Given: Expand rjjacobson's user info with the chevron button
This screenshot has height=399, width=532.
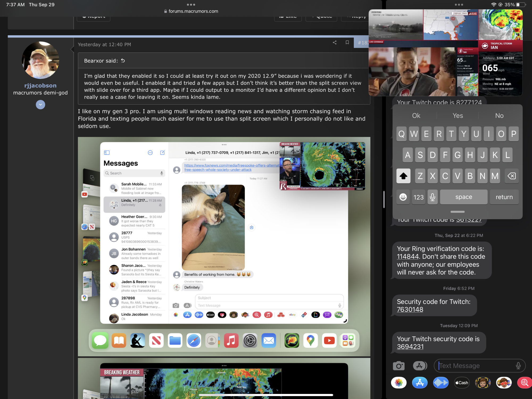Looking at the screenshot, I should pyautogui.click(x=40, y=105).
